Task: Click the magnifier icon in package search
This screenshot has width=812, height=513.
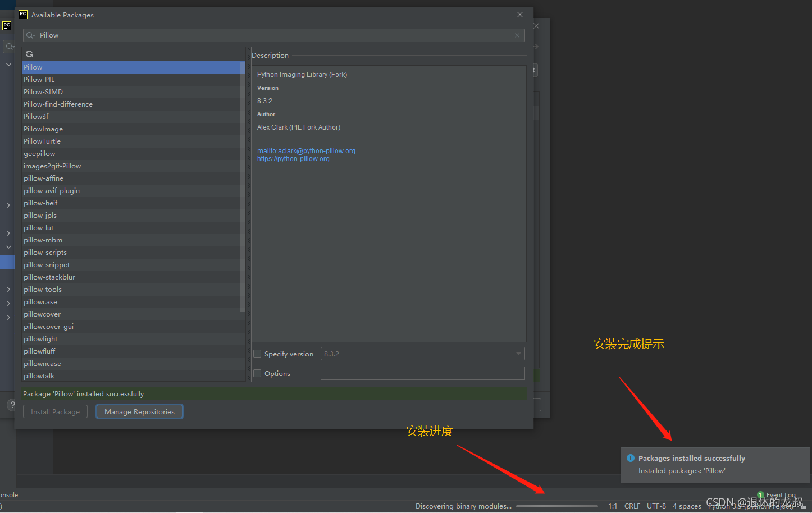Action: pyautogui.click(x=30, y=35)
